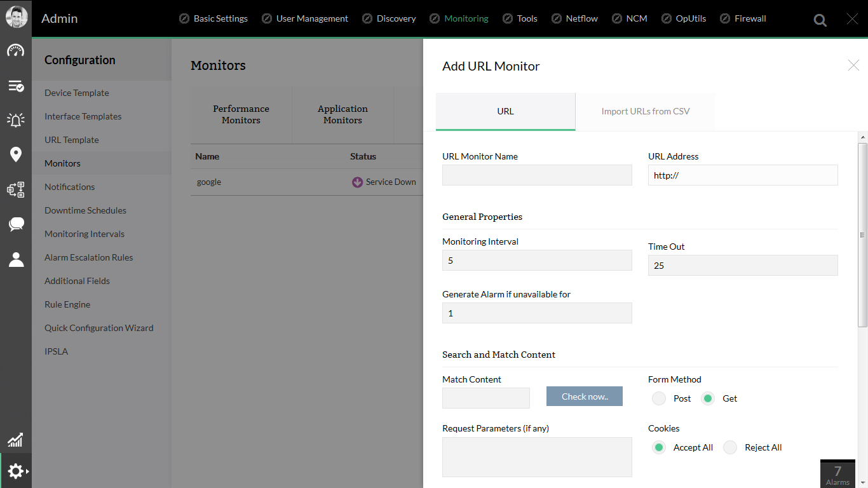Open the chat bubble icon in sidebar

click(x=16, y=224)
